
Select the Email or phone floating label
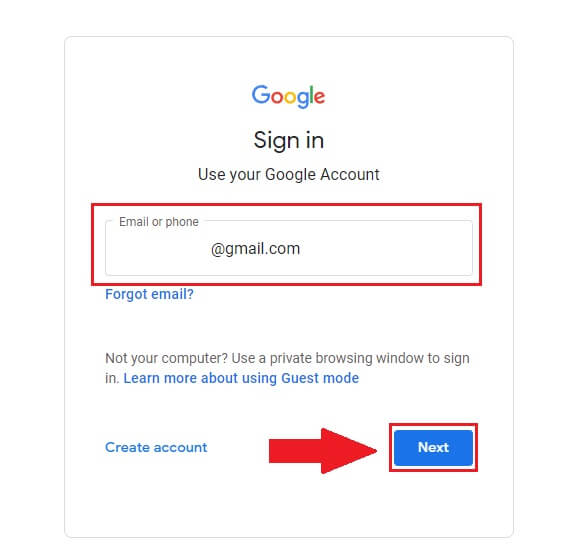[159, 222]
